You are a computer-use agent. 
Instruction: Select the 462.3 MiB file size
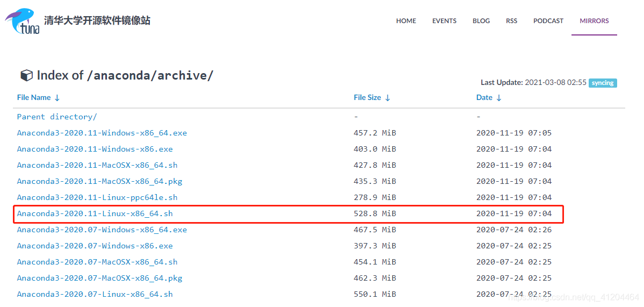pos(374,278)
